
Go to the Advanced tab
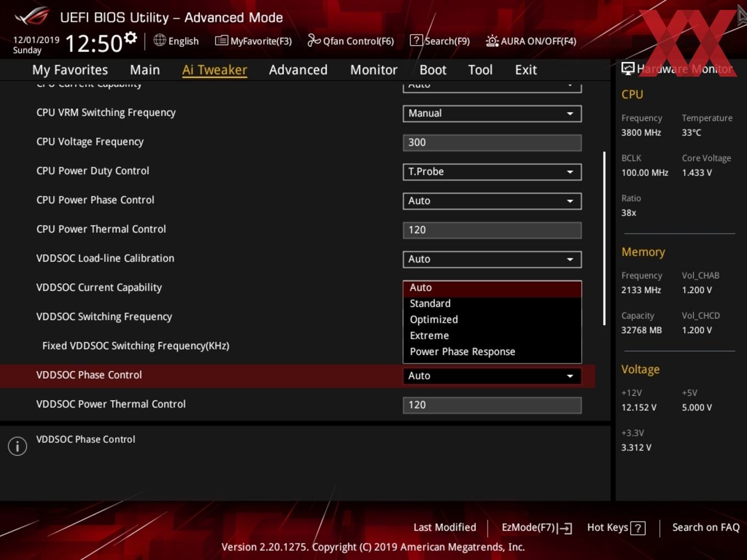298,70
